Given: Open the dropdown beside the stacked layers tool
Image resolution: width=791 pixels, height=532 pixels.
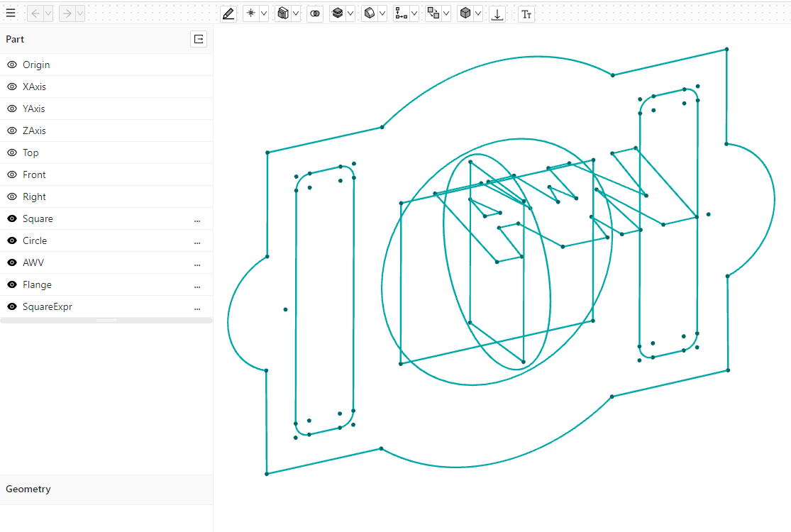Looking at the screenshot, I should coord(350,13).
